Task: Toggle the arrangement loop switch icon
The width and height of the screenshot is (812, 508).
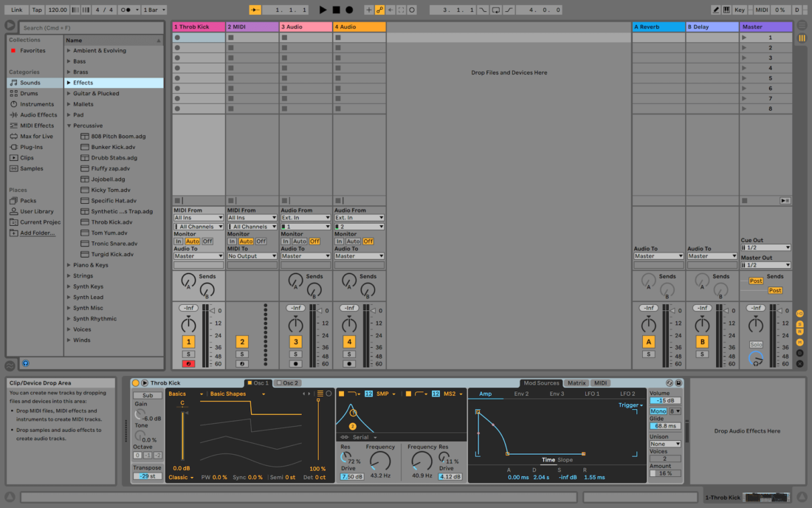Action: coord(495,10)
